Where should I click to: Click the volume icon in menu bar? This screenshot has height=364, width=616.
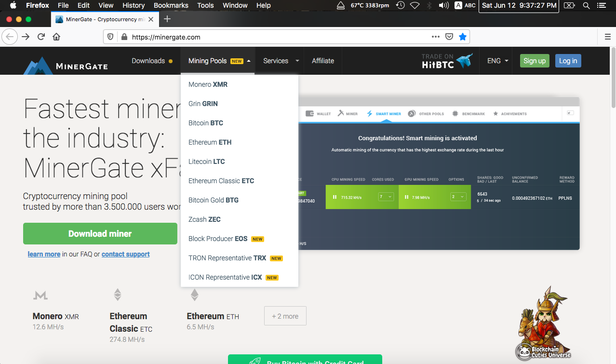[x=444, y=5]
